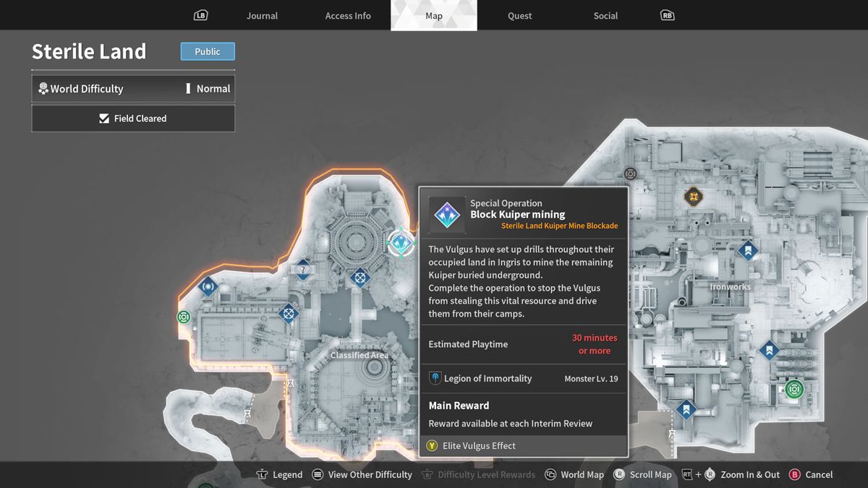Click the RB shoulder button icon
The image size is (868, 488).
[x=666, y=14]
